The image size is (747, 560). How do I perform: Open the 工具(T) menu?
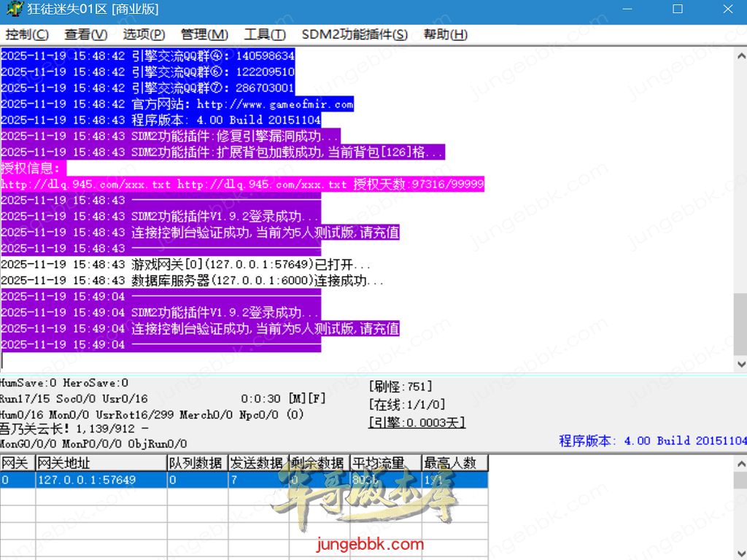tap(264, 34)
